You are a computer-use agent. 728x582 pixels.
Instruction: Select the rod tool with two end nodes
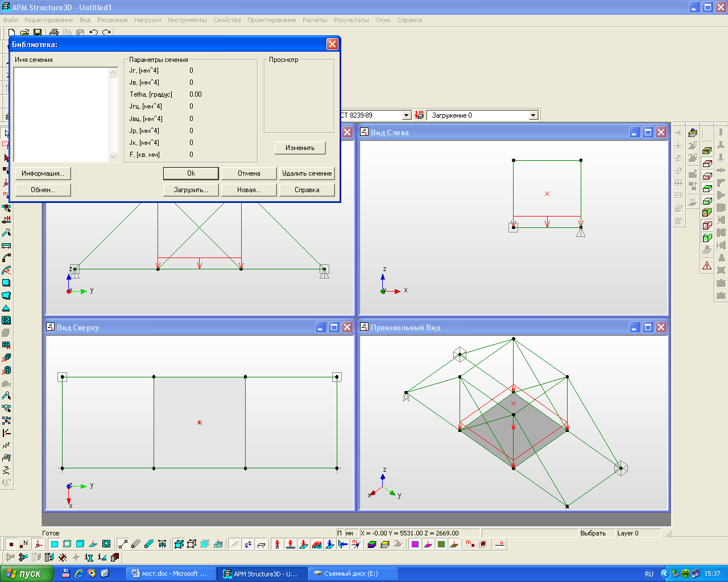click(123, 544)
